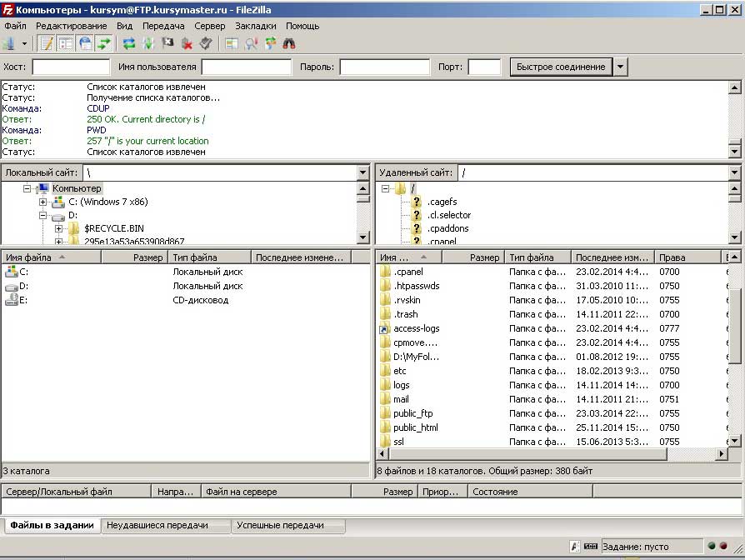The width and height of the screenshot is (745, 560).
Task: Select the .cpanel folder row in remote list
Action: 553,272
